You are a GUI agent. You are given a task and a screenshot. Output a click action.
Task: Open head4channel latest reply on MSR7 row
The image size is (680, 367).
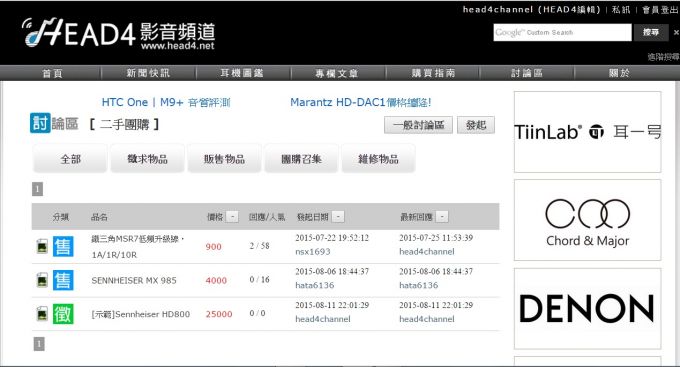coord(427,252)
